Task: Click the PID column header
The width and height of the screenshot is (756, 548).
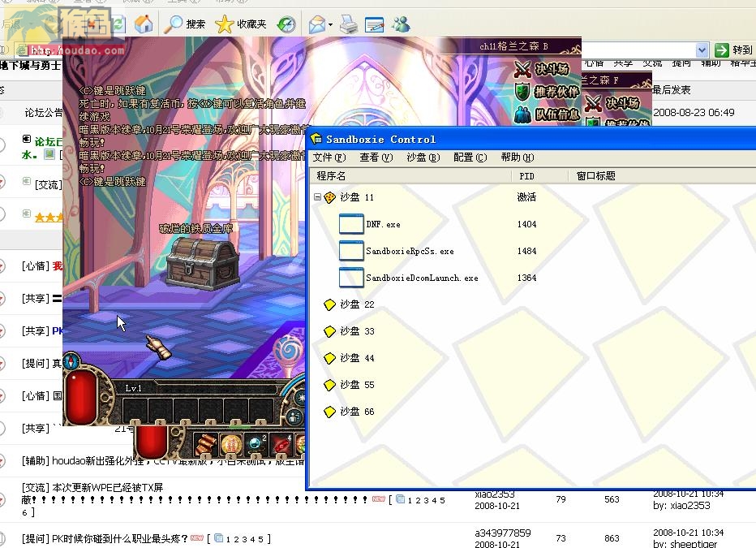Action: coord(540,176)
